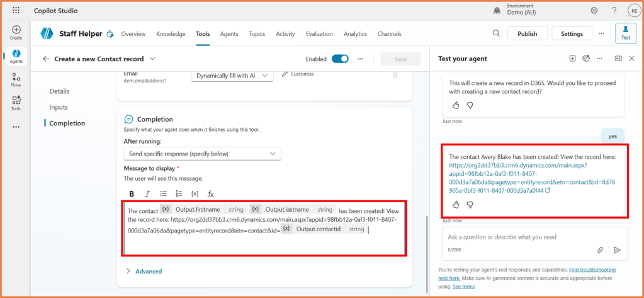Open Flows in the left sidebar

pos(16,80)
